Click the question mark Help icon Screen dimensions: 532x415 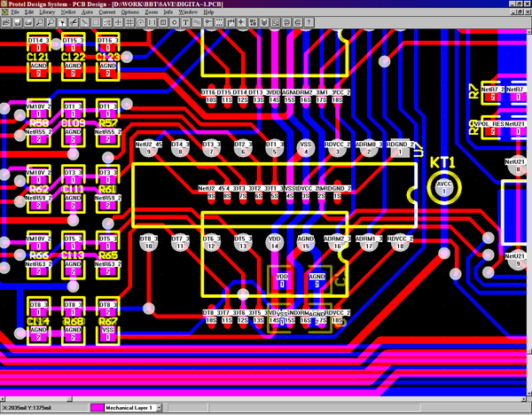click(309, 22)
